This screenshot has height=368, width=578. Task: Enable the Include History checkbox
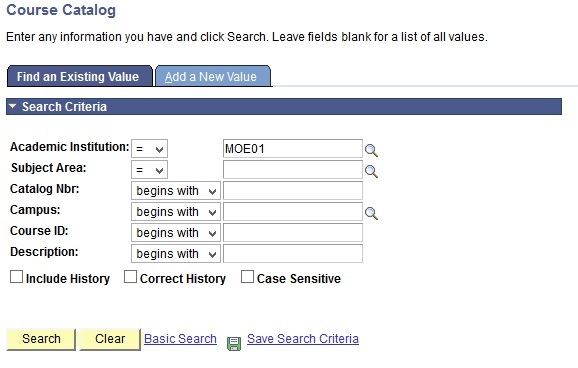click(x=17, y=277)
